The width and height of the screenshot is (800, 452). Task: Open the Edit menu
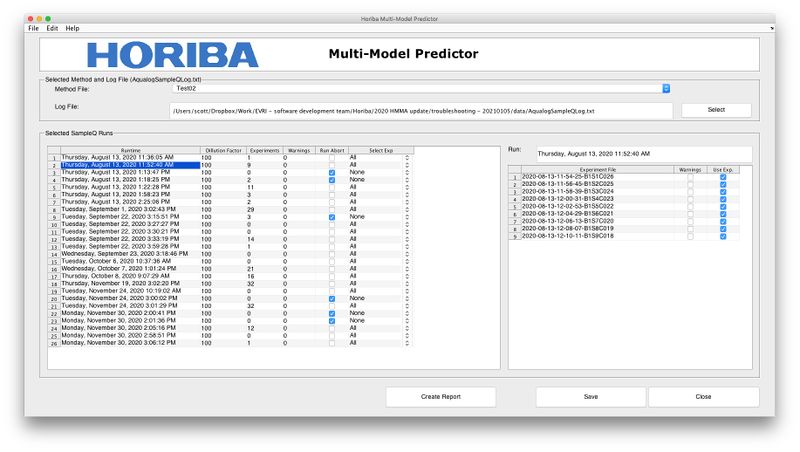click(52, 29)
